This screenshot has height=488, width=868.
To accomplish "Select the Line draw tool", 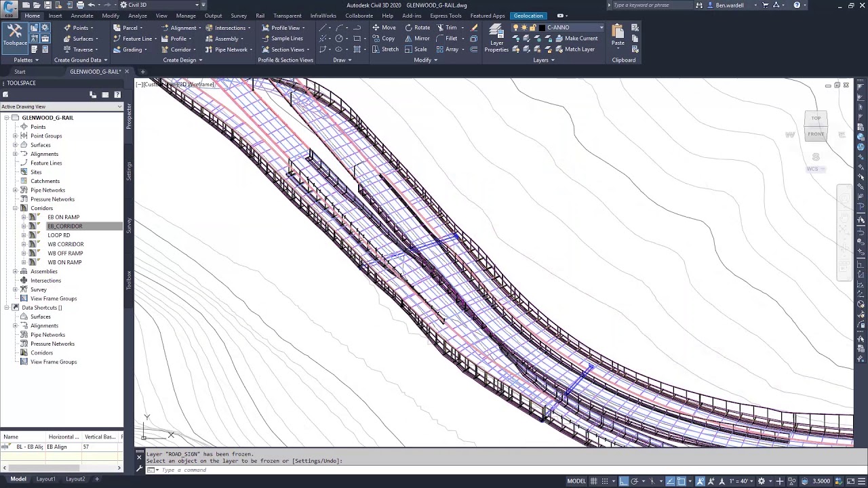I will (x=323, y=28).
